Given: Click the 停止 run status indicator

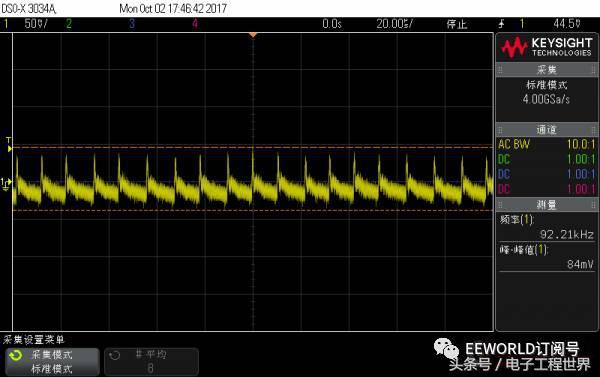Looking at the screenshot, I should (457, 24).
